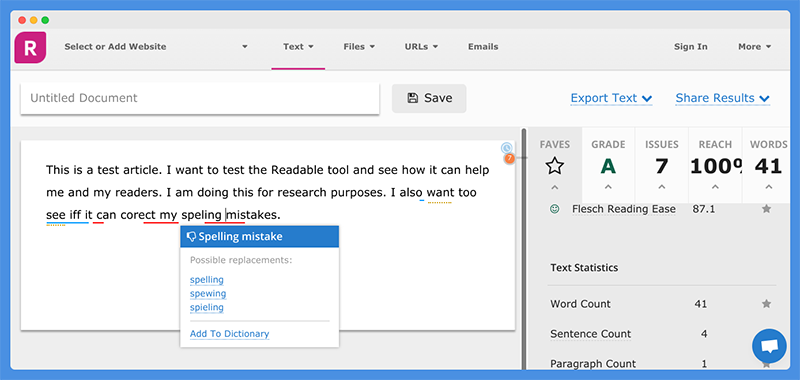800x380 pixels.
Task: Open the Files menu
Action: tap(359, 46)
